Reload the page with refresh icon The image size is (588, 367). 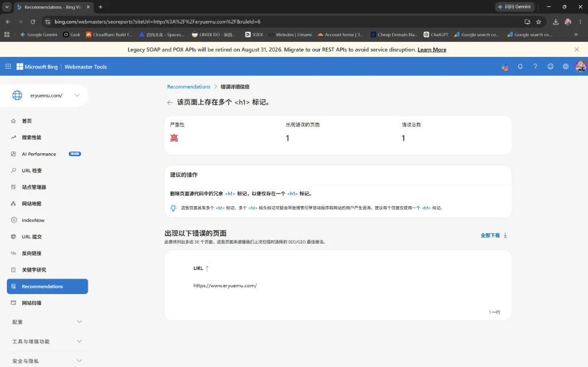tap(33, 22)
